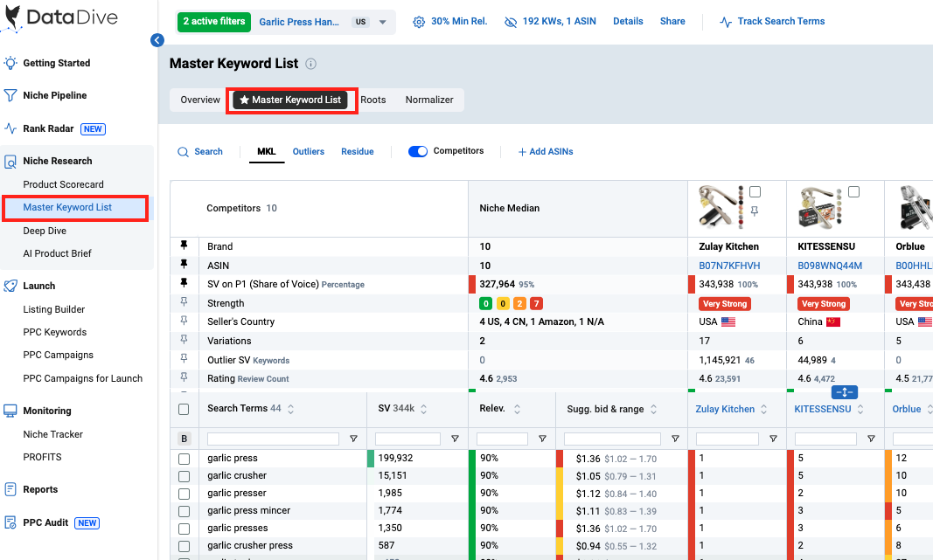Image resolution: width=933 pixels, height=560 pixels.
Task: Sort by Relev. column arrows
Action: tap(517, 409)
